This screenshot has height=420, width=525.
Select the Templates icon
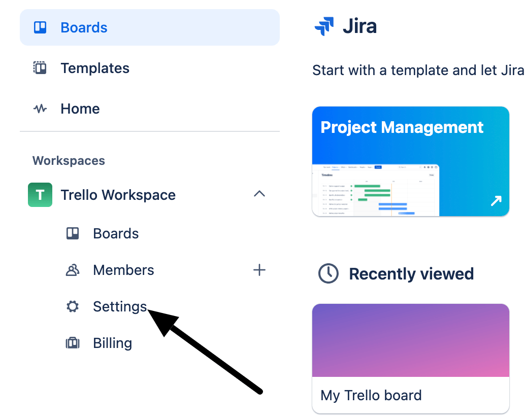(x=40, y=67)
